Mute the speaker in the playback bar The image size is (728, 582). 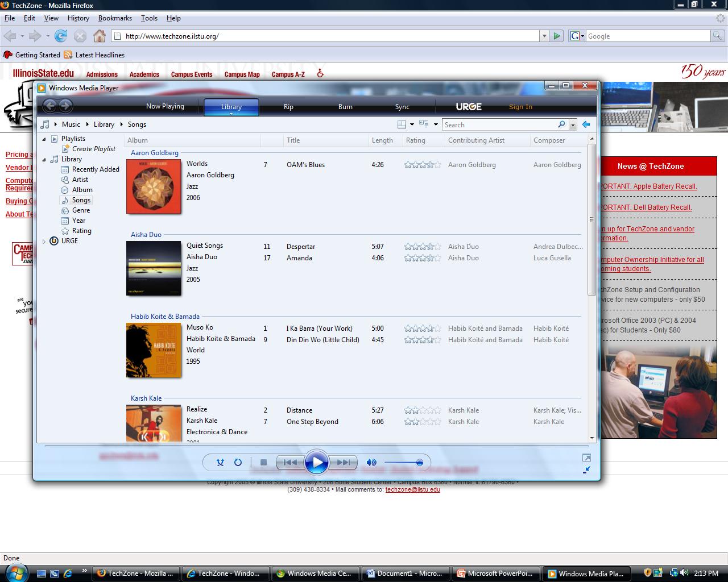tap(371, 463)
